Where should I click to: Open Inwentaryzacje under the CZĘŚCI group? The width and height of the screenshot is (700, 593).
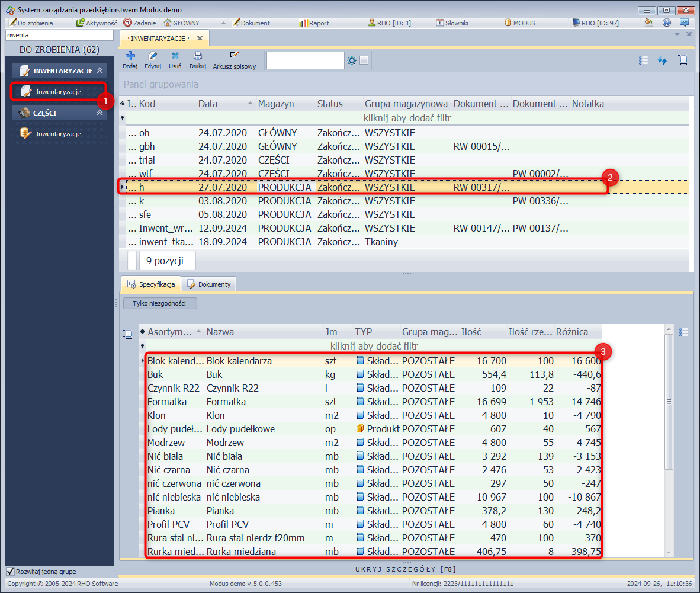[x=58, y=134]
